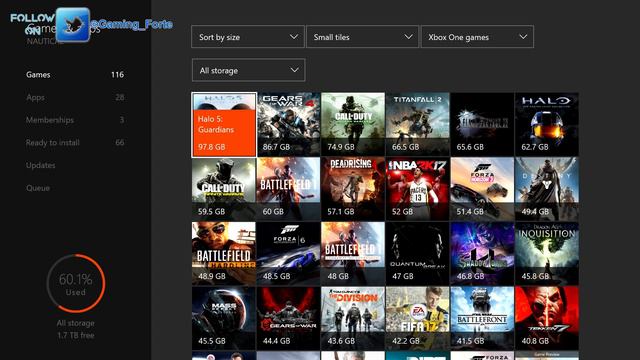Open the Xbox One games filter dropdown

pos(477,37)
